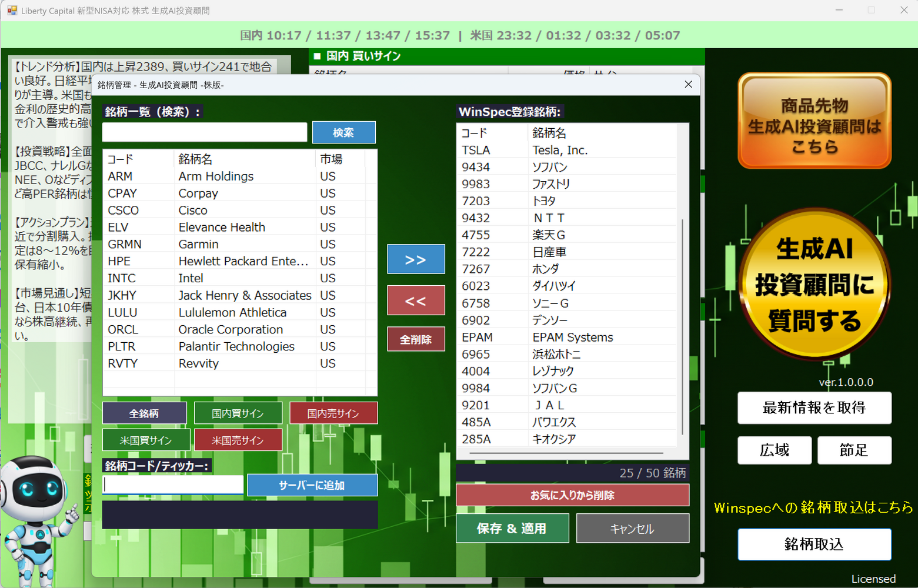
Task: Select 6902 デンソー registered row
Action: (568, 321)
